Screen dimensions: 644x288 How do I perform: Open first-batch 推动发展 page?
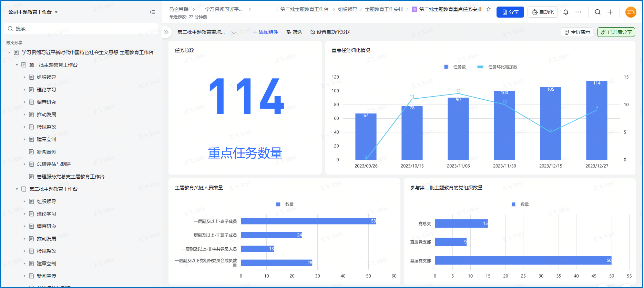point(47,115)
